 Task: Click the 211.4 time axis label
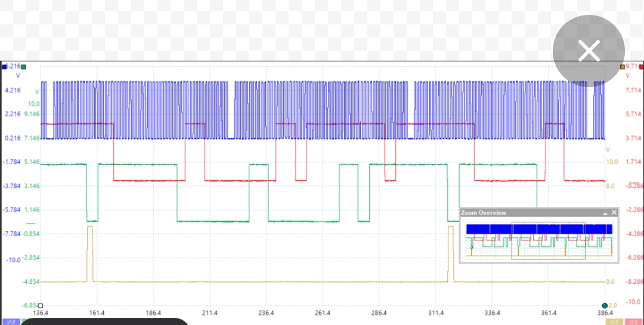tap(210, 313)
